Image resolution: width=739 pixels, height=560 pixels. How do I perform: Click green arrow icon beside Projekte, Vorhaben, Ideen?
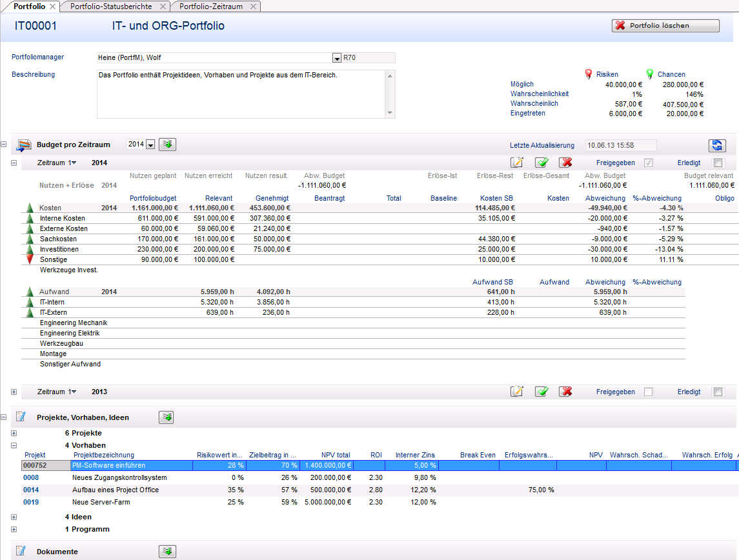tap(167, 417)
